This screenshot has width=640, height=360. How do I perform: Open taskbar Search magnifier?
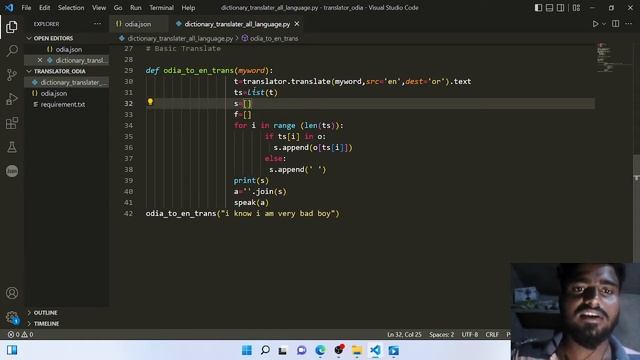(265, 350)
